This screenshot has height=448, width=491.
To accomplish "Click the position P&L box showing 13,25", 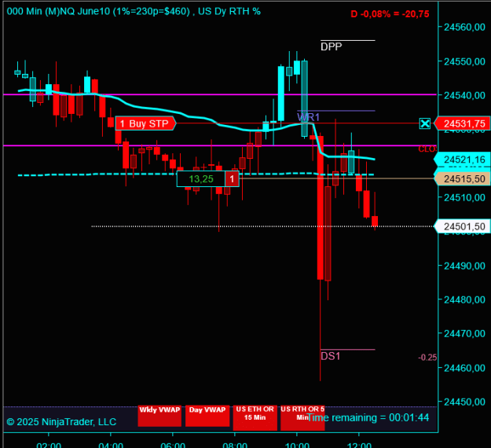I will (201, 179).
